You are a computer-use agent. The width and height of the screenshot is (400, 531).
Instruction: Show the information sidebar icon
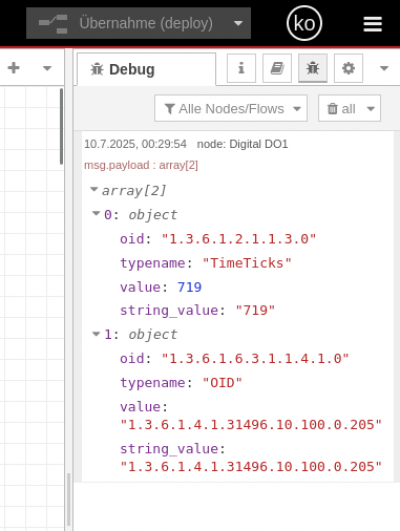point(241,68)
